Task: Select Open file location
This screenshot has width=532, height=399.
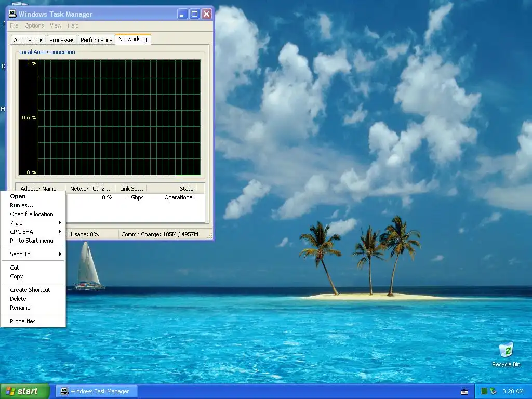Action: pos(33,214)
